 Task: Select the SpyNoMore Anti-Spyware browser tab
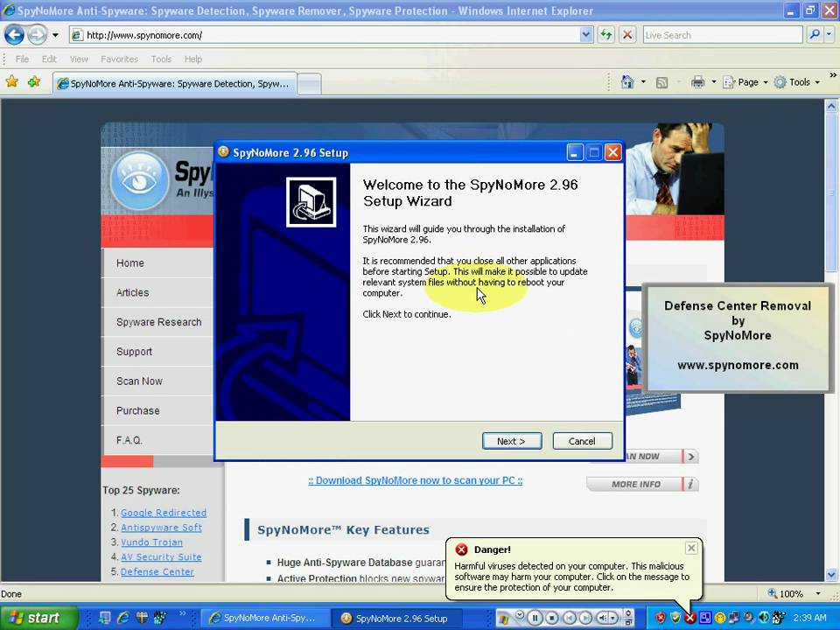coord(174,84)
